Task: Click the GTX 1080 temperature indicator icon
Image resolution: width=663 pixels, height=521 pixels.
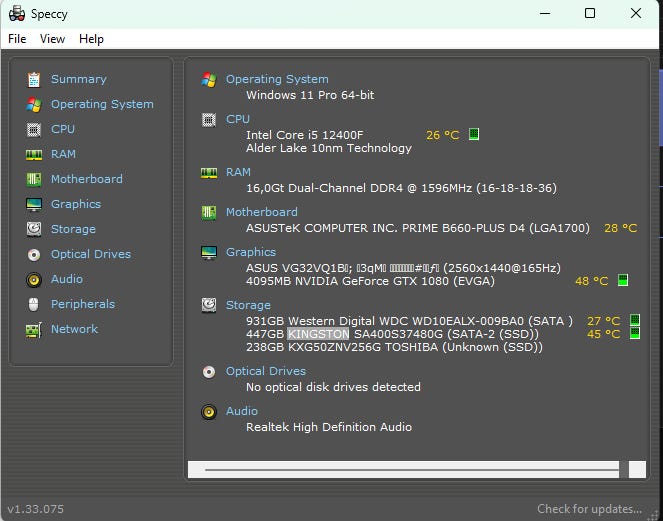Action: pyautogui.click(x=623, y=280)
